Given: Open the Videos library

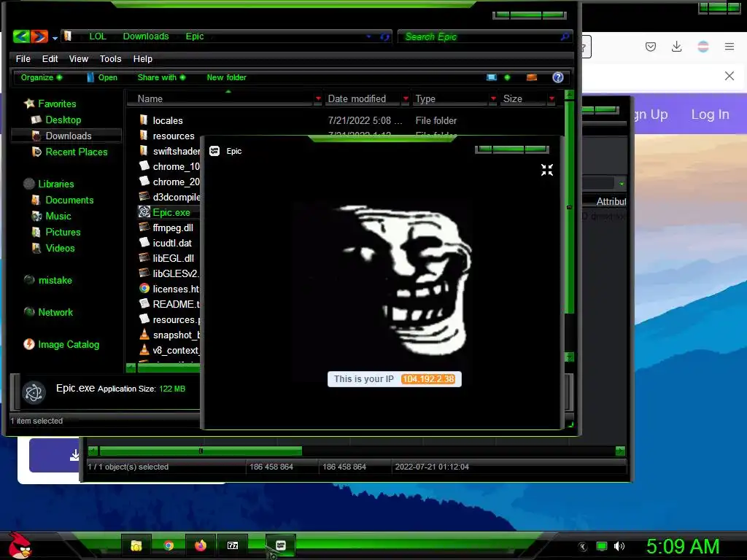Looking at the screenshot, I should coord(60,248).
